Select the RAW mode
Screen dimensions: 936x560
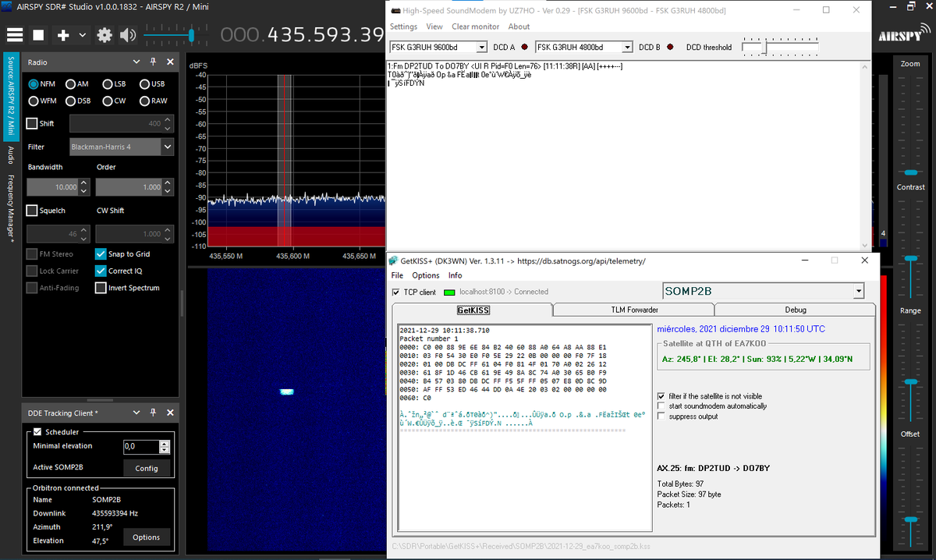coord(154,101)
